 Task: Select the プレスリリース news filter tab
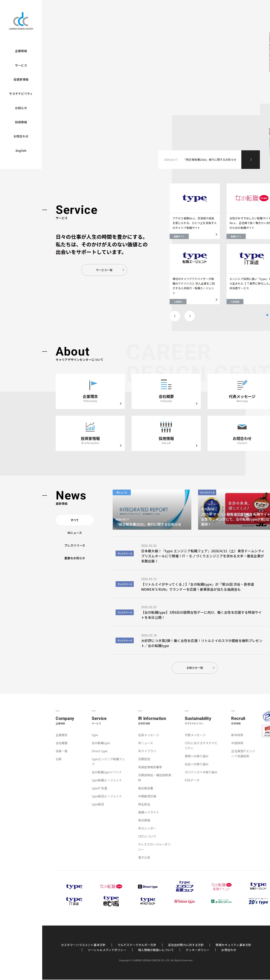[x=74, y=546]
